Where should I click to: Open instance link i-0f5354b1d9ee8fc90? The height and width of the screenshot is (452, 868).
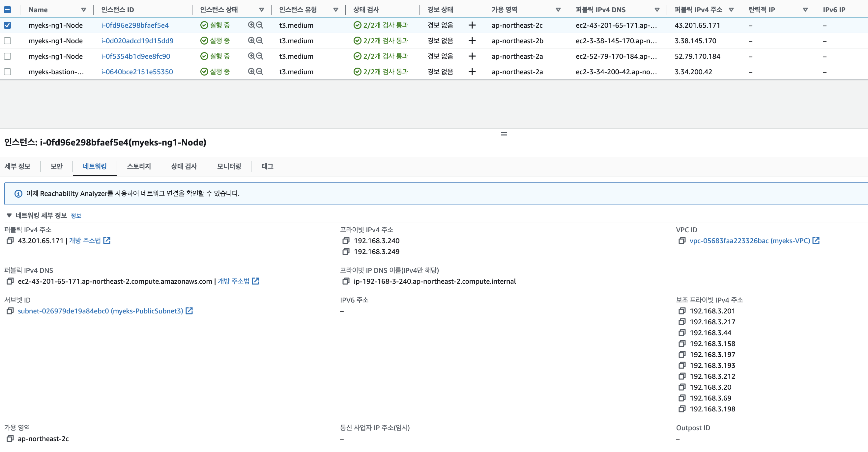[135, 56]
